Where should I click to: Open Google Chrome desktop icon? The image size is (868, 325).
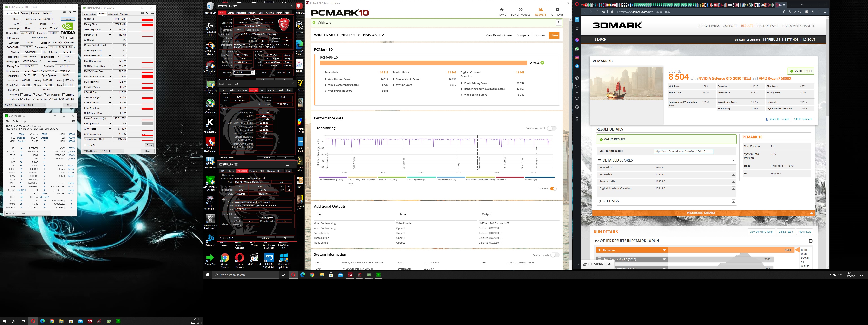tap(225, 261)
